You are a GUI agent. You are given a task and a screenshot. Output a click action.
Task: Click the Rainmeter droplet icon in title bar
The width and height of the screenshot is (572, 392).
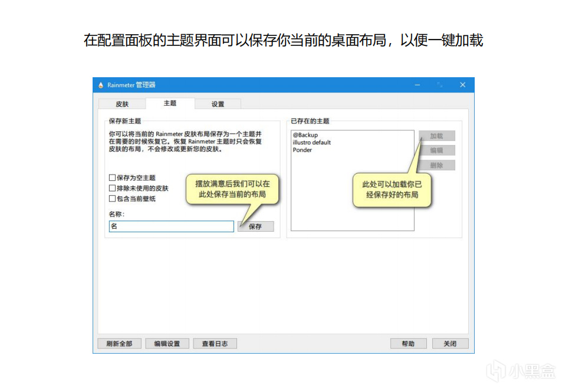101,85
